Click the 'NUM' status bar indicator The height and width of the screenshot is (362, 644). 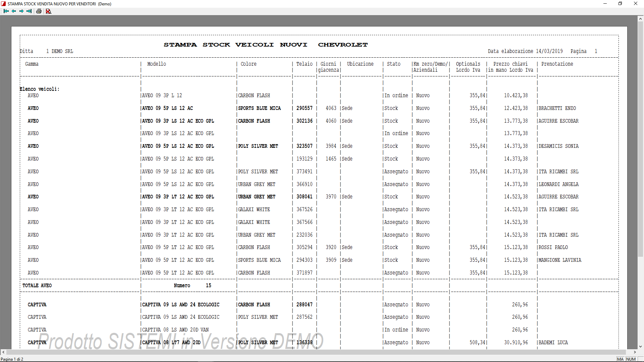[631, 359]
